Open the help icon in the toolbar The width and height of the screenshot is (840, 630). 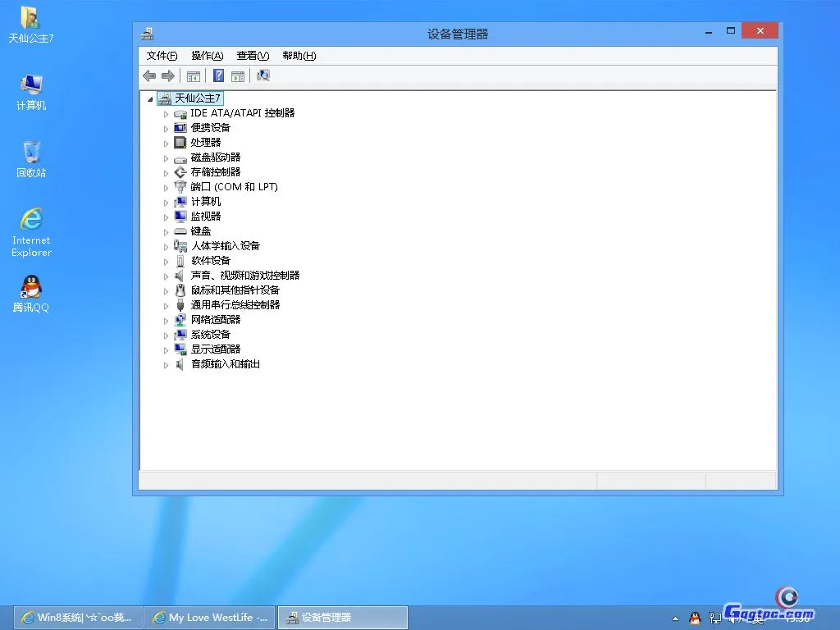coord(217,75)
